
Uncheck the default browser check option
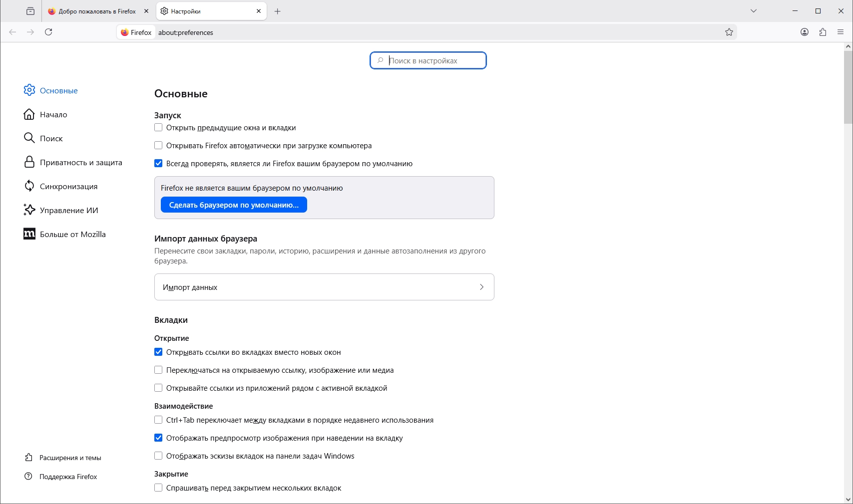click(158, 164)
